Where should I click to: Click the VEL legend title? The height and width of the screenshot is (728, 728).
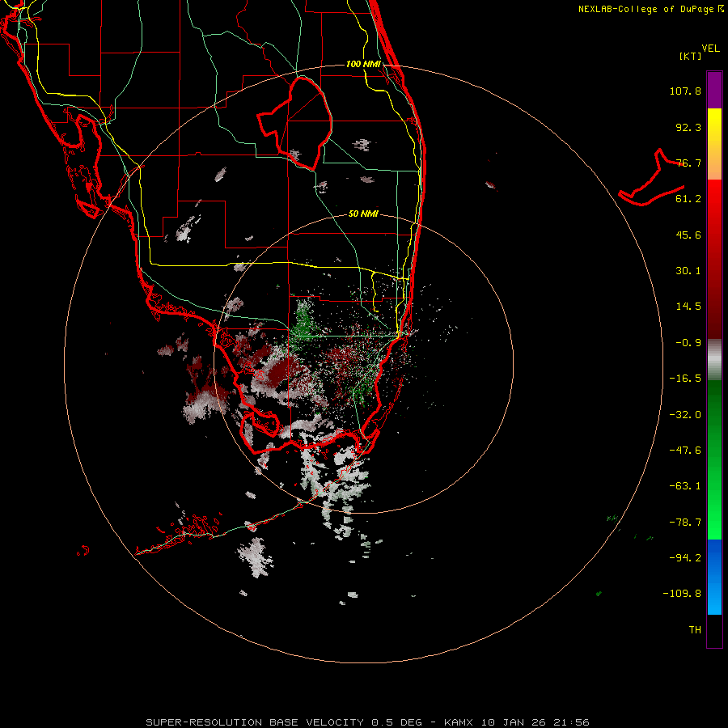pyautogui.click(x=710, y=49)
